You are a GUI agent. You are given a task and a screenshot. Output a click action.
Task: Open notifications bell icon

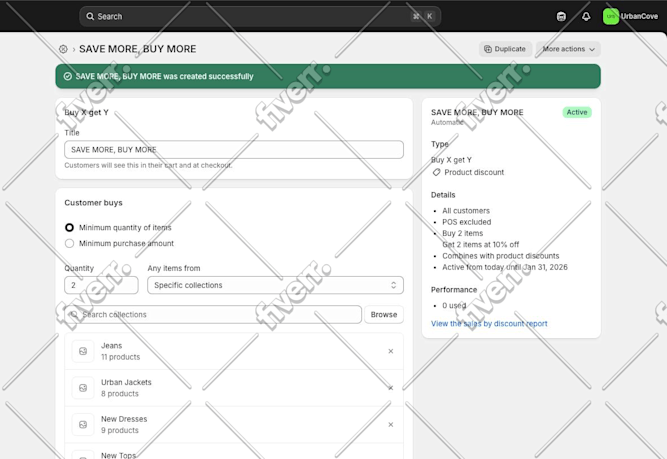coord(586,16)
